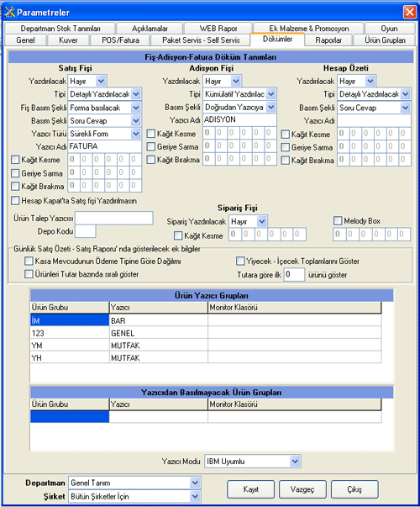Image resolution: width=420 pixels, height=507 pixels.
Task: Click the Vazgeç button
Action: (302, 489)
